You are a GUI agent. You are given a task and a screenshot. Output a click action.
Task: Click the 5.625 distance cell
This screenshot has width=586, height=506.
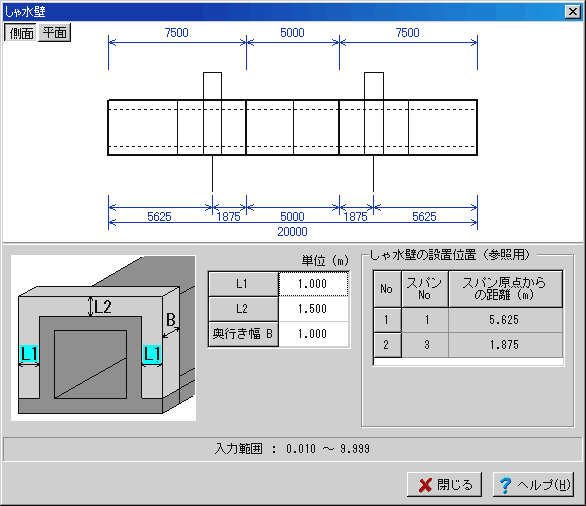click(505, 320)
